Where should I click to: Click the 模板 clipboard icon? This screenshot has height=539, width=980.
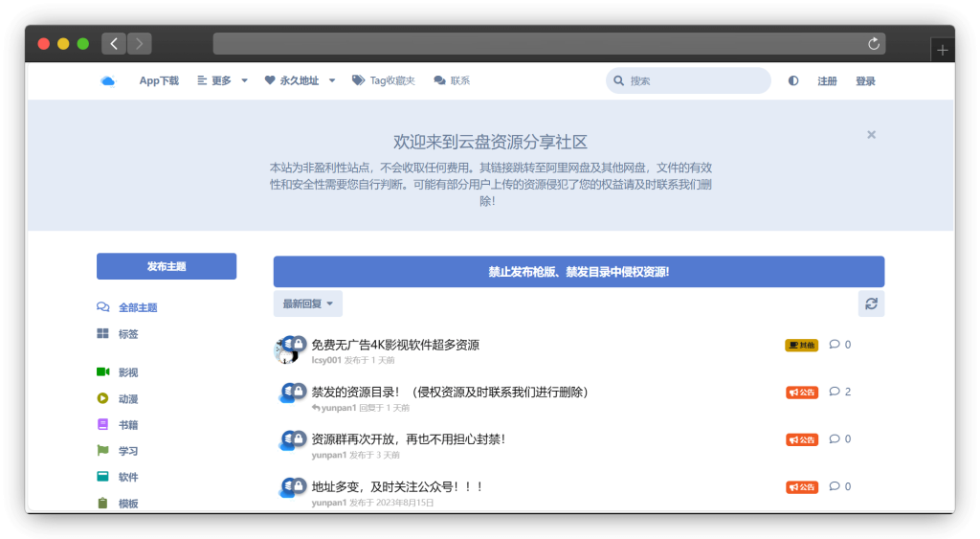pyautogui.click(x=103, y=503)
